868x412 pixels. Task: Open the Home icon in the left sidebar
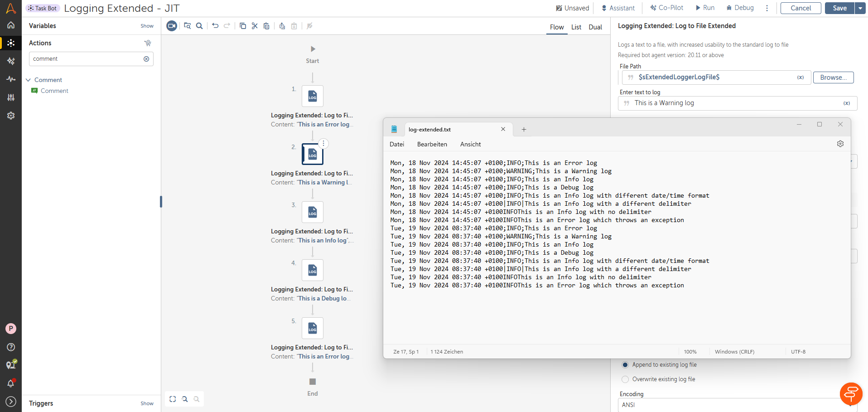click(11, 25)
